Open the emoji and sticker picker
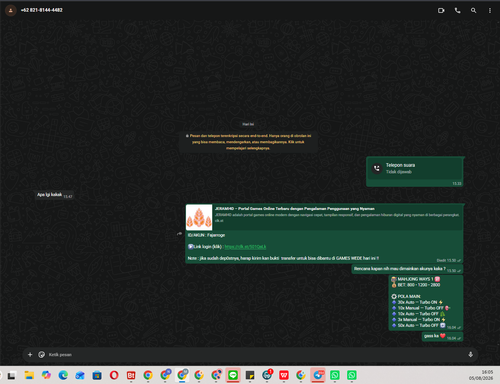500x384 pixels. pos(41,355)
